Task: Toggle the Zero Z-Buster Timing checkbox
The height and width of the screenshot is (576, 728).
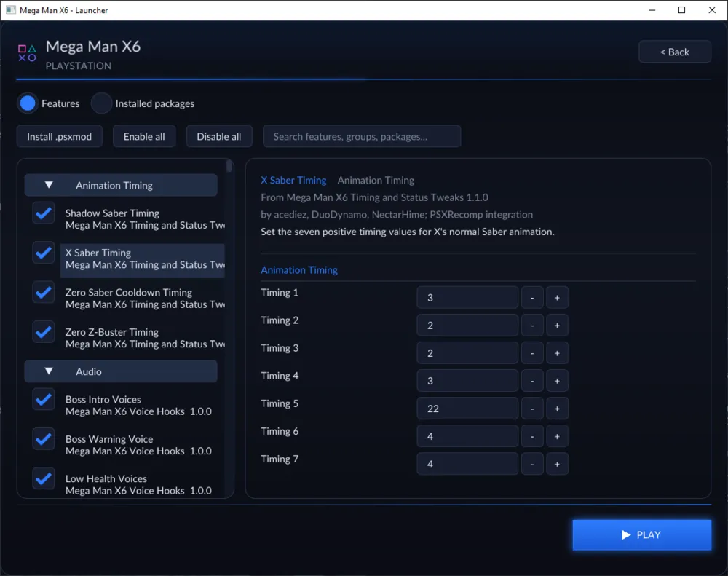Action: [x=44, y=332]
